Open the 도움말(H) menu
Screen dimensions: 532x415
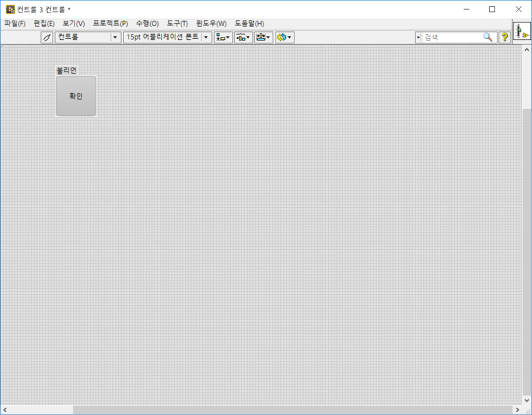coord(250,23)
